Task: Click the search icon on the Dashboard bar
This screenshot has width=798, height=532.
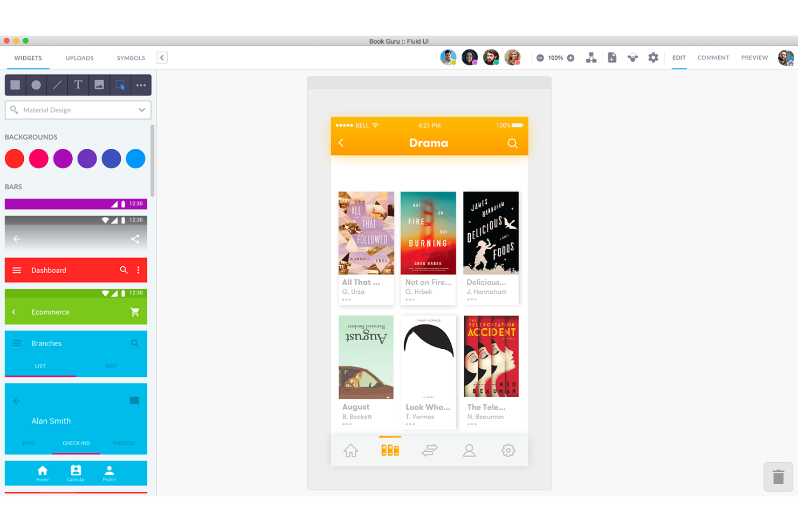Action: pyautogui.click(x=124, y=270)
